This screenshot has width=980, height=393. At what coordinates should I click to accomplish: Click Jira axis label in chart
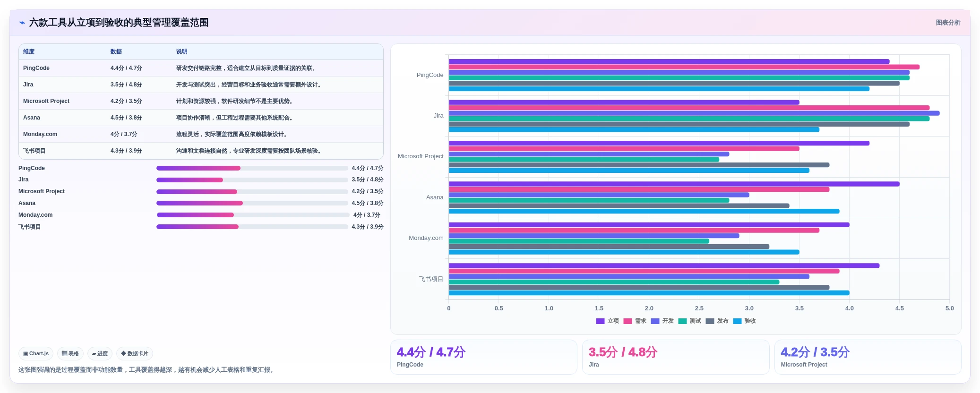(438, 116)
